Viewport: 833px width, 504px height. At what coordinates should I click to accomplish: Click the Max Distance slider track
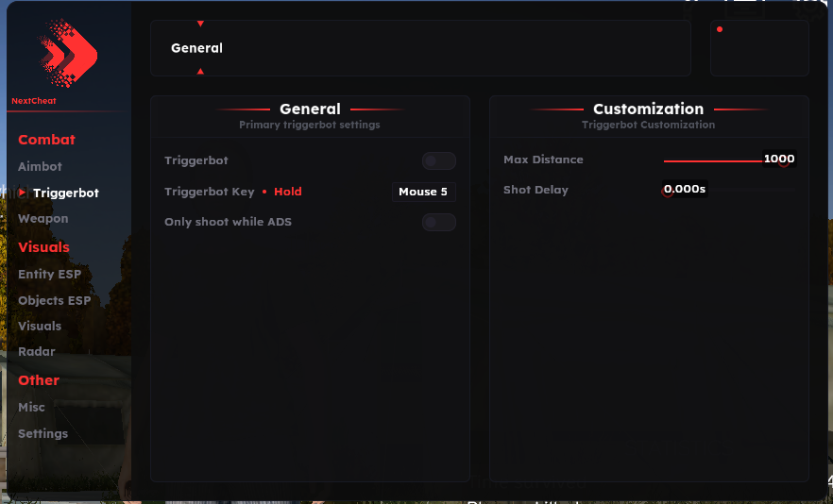point(718,161)
